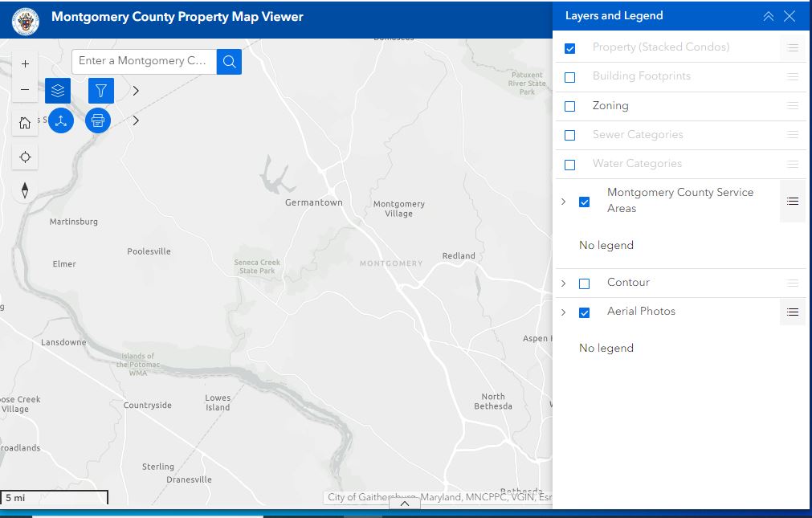812x518 pixels.
Task: Click the find my location button
Action: pos(25,157)
